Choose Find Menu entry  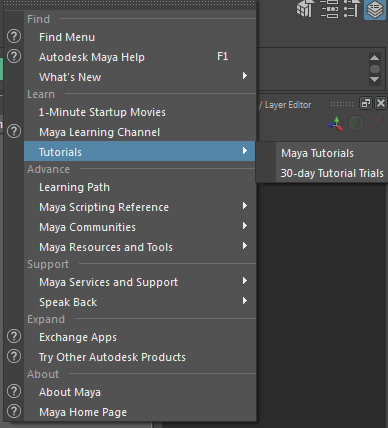click(x=140, y=37)
